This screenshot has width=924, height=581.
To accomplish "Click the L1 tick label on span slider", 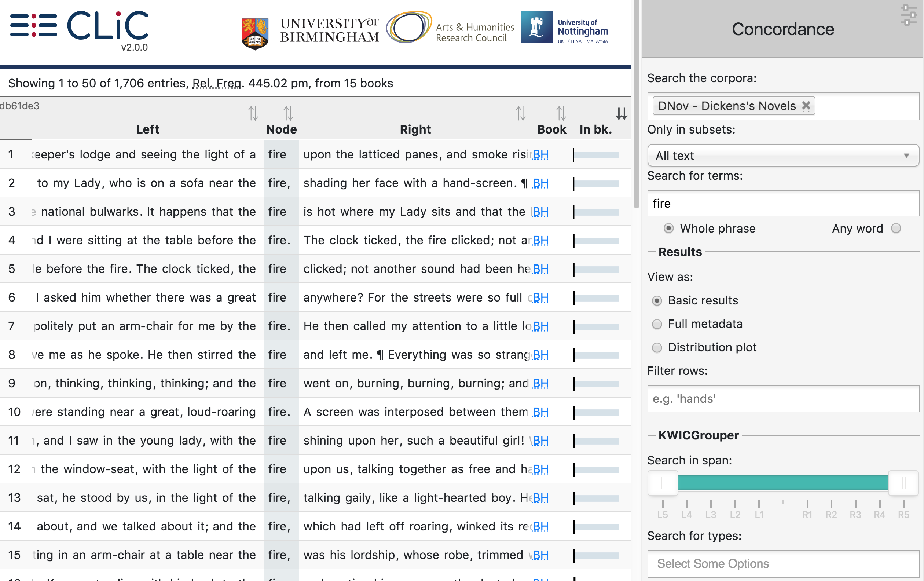I will click(759, 515).
